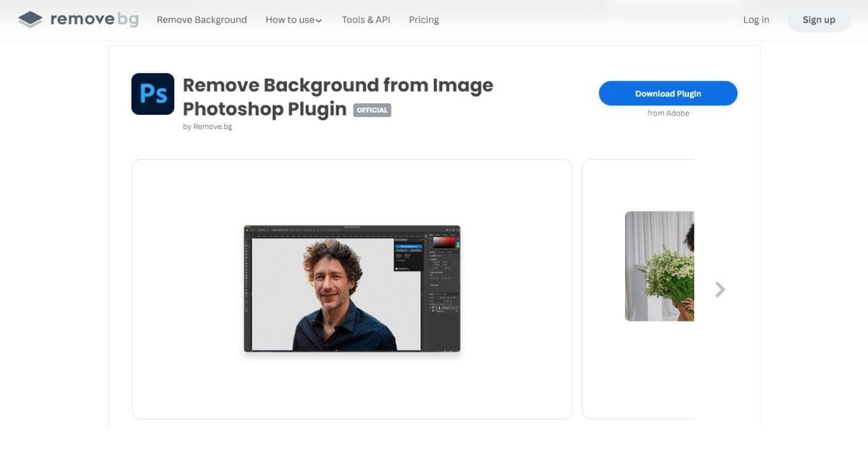Go to next slide with right chevron
868x454 pixels.
720,289
